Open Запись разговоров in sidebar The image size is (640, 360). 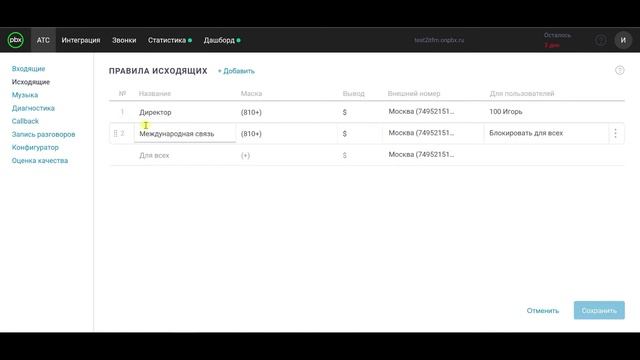[43, 134]
